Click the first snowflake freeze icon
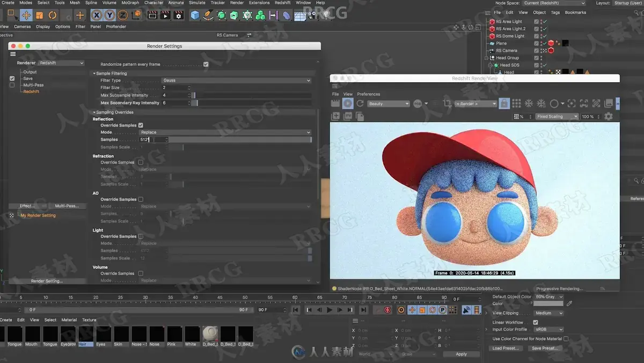The image size is (644, 363). pyautogui.click(x=529, y=103)
